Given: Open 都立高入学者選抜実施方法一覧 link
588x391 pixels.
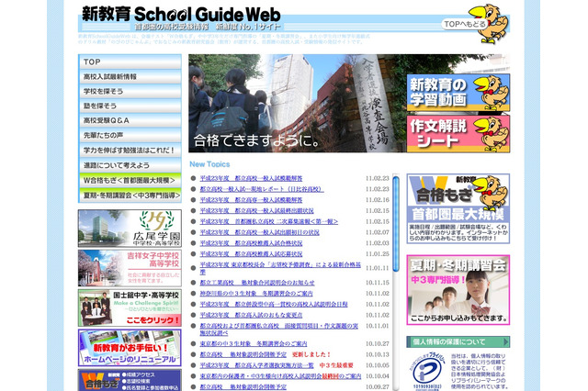Looking at the screenshot, I should (x=257, y=365).
